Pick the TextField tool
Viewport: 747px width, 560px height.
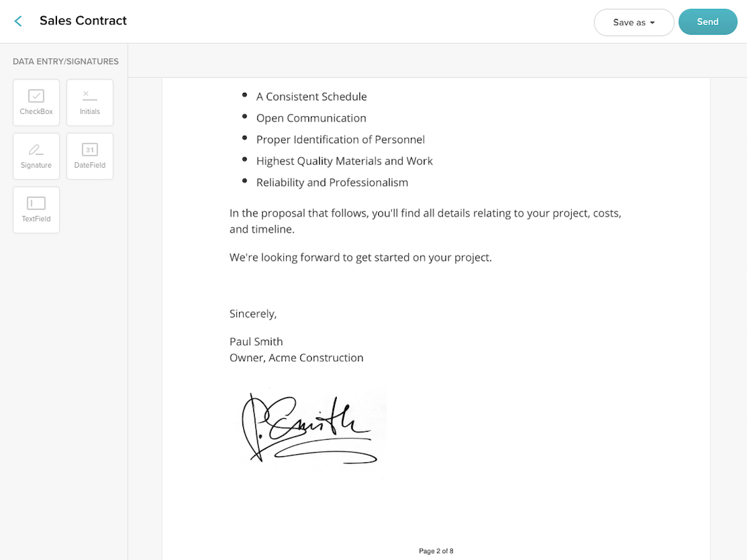click(36, 210)
